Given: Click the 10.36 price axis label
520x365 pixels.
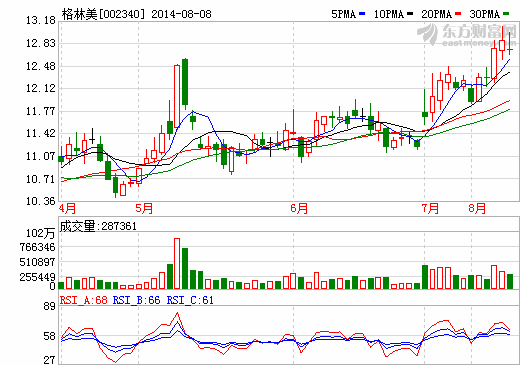Looking at the screenshot, I should (x=41, y=201).
